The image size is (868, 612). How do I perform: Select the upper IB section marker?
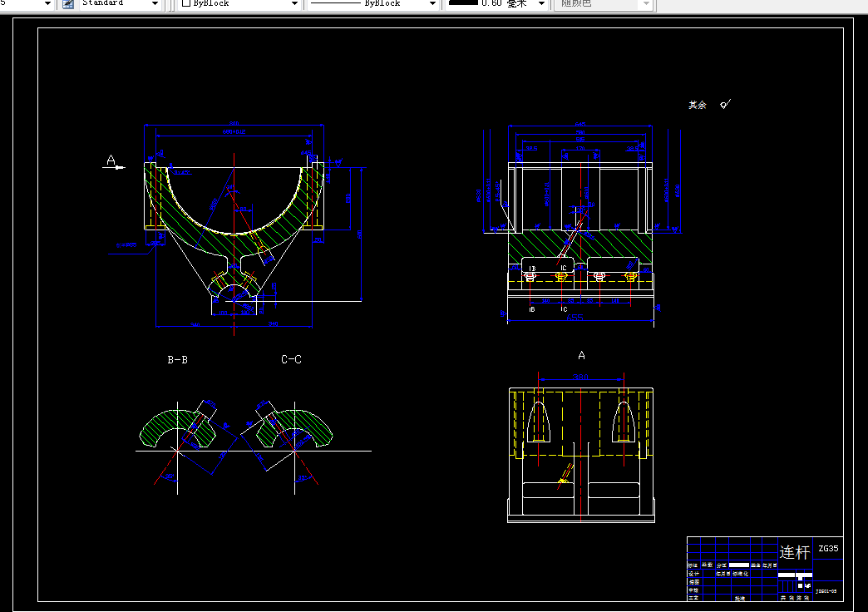click(x=532, y=269)
